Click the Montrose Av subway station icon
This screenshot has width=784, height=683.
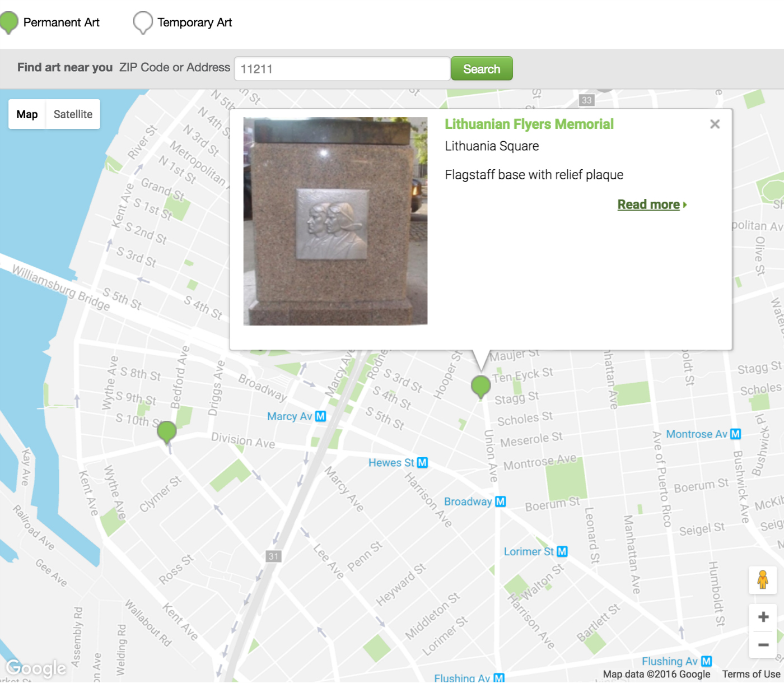tap(735, 434)
